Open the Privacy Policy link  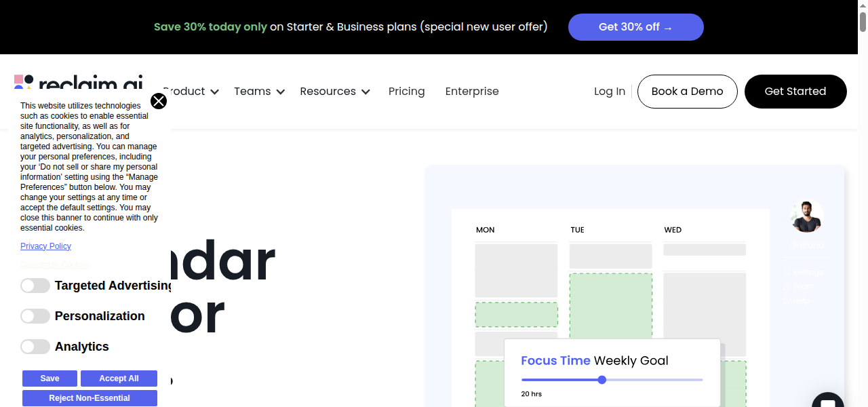[45, 246]
